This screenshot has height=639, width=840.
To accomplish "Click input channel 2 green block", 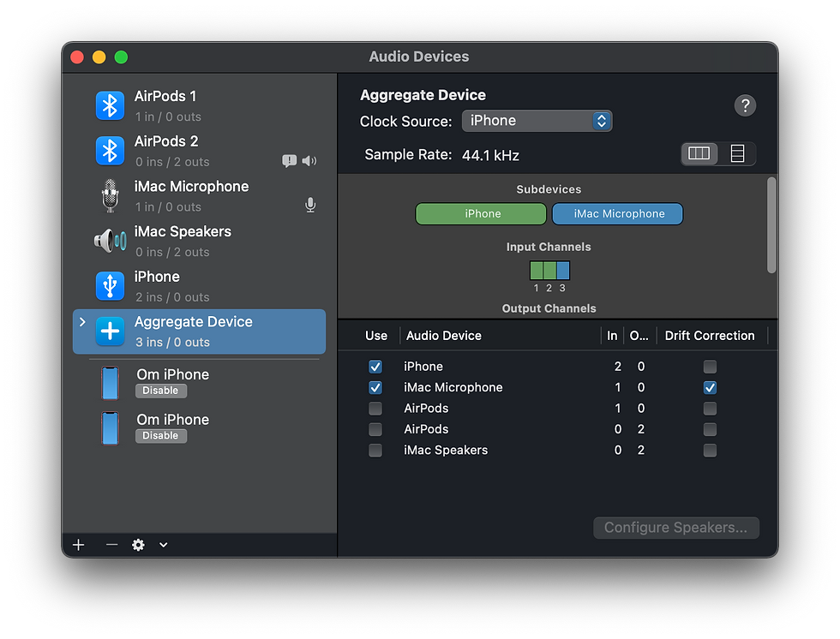I will [x=549, y=271].
